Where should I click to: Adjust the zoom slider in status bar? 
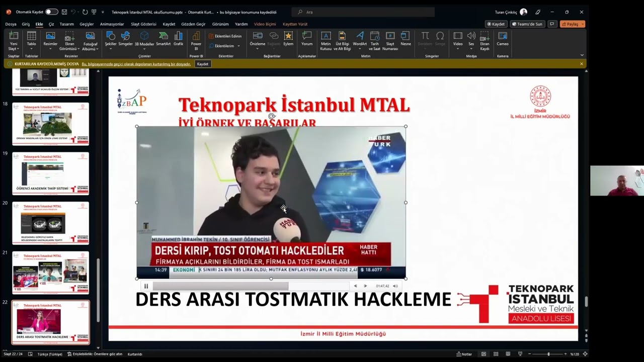pyautogui.click(x=548, y=354)
